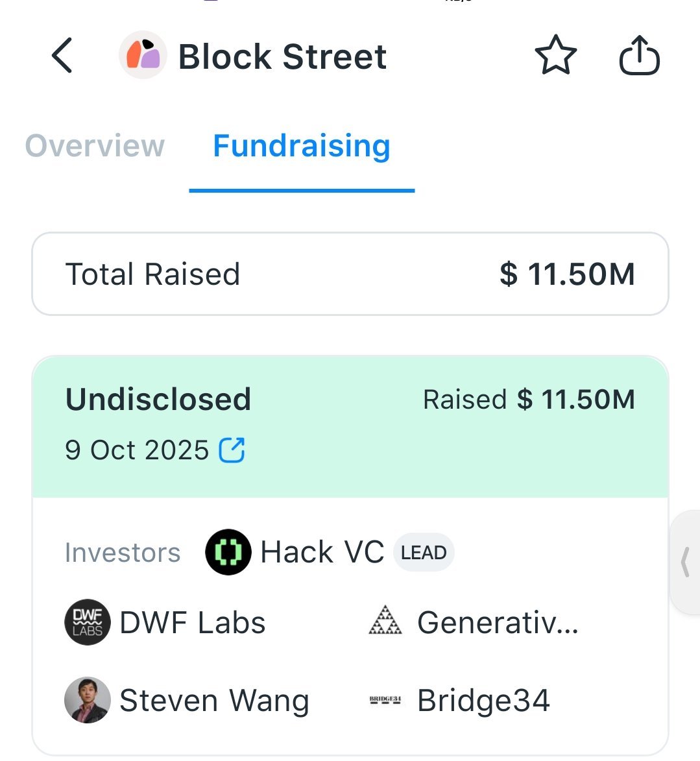700x761 pixels.
Task: Tap the Generative Ventures triangle logo
Action: pyautogui.click(x=385, y=622)
